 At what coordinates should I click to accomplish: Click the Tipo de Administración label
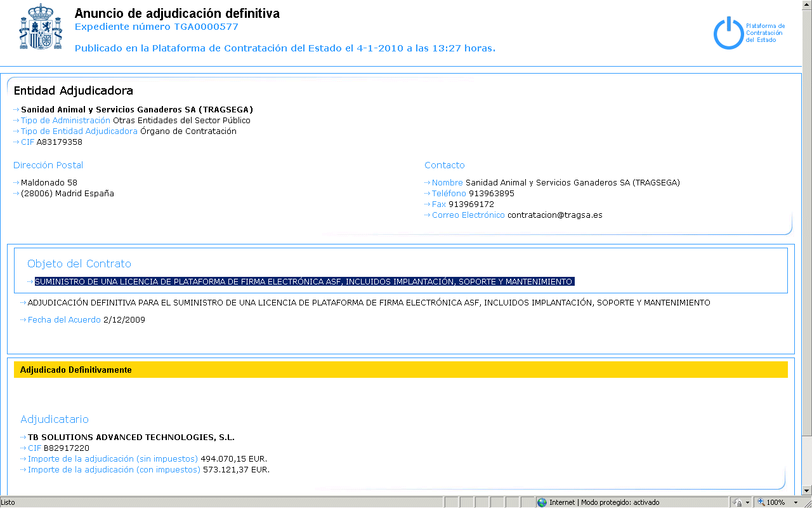pyautogui.click(x=65, y=121)
